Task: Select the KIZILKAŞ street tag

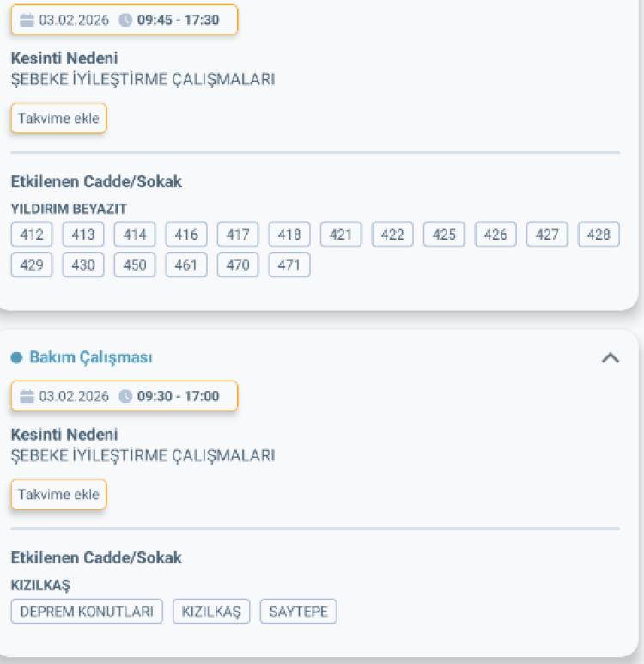Action: click(x=211, y=612)
